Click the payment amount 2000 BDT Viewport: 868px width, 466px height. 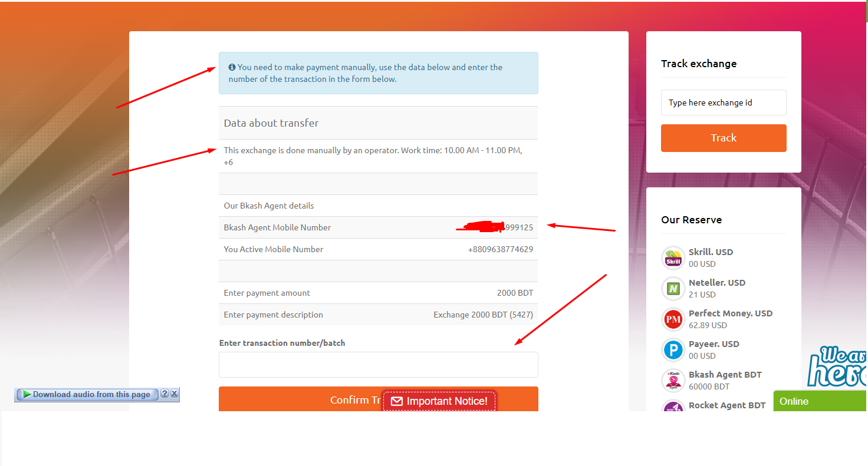pyautogui.click(x=515, y=293)
